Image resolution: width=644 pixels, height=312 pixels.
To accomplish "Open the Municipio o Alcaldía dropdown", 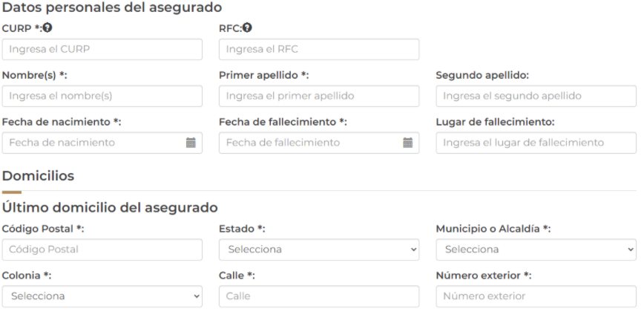I will (x=536, y=250).
